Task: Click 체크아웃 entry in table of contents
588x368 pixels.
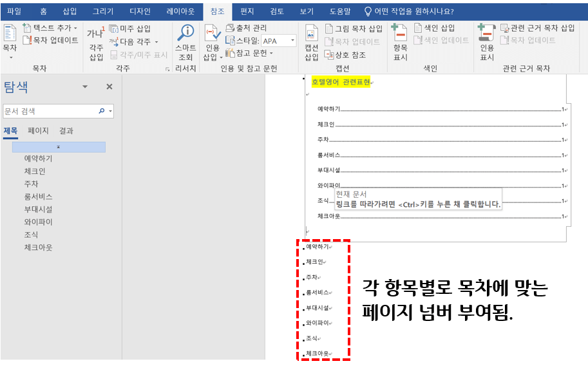Action: pyautogui.click(x=442, y=216)
